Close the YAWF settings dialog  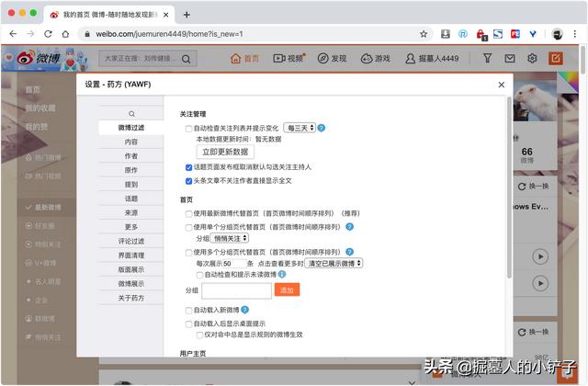pyautogui.click(x=502, y=85)
